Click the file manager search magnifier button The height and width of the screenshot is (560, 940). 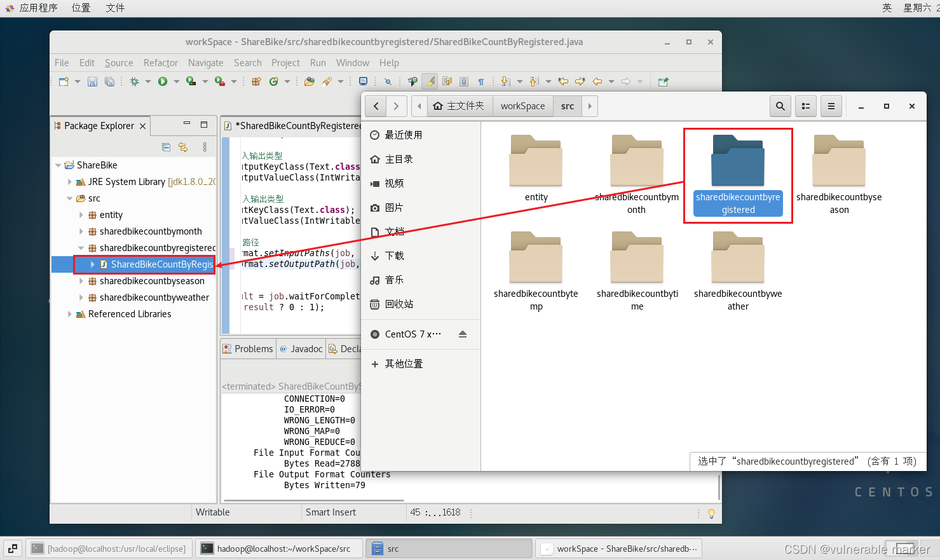pyautogui.click(x=780, y=106)
